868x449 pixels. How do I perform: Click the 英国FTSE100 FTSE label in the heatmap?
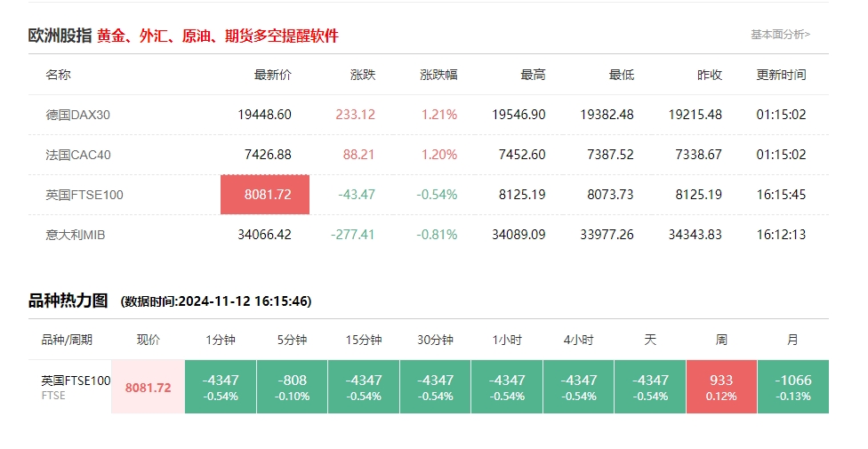click(x=76, y=387)
